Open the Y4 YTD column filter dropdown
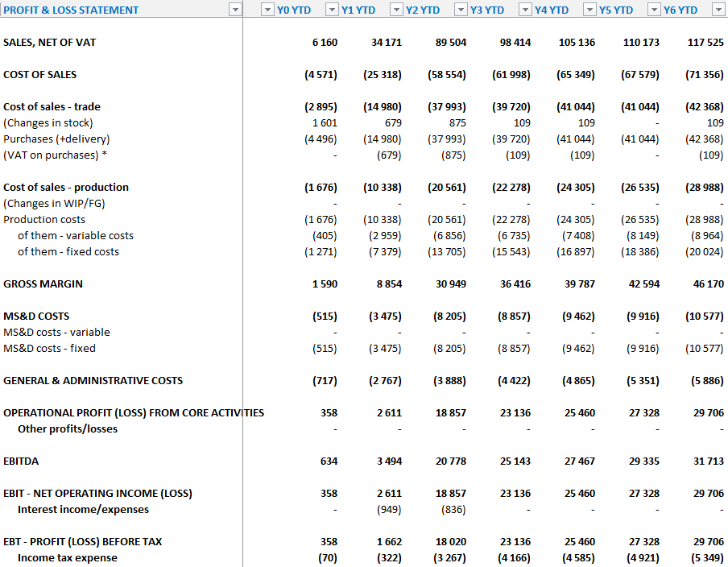Screen dimensions: 728x567 point(524,10)
